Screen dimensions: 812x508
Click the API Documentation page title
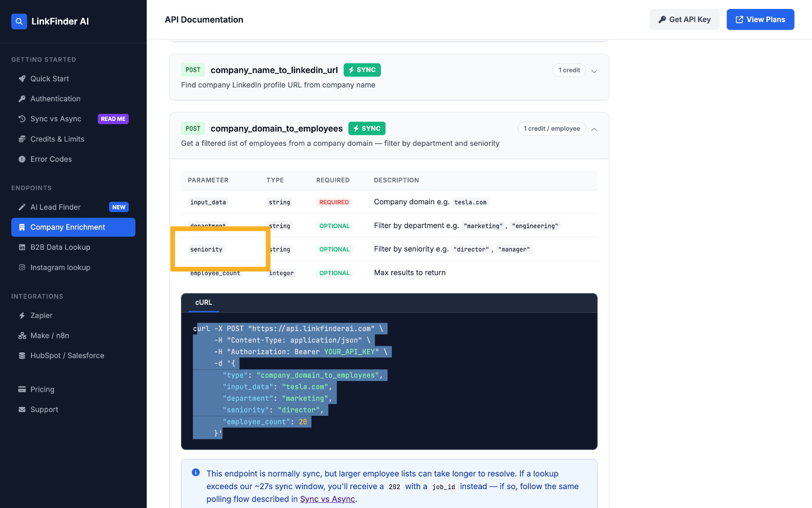[x=204, y=19]
